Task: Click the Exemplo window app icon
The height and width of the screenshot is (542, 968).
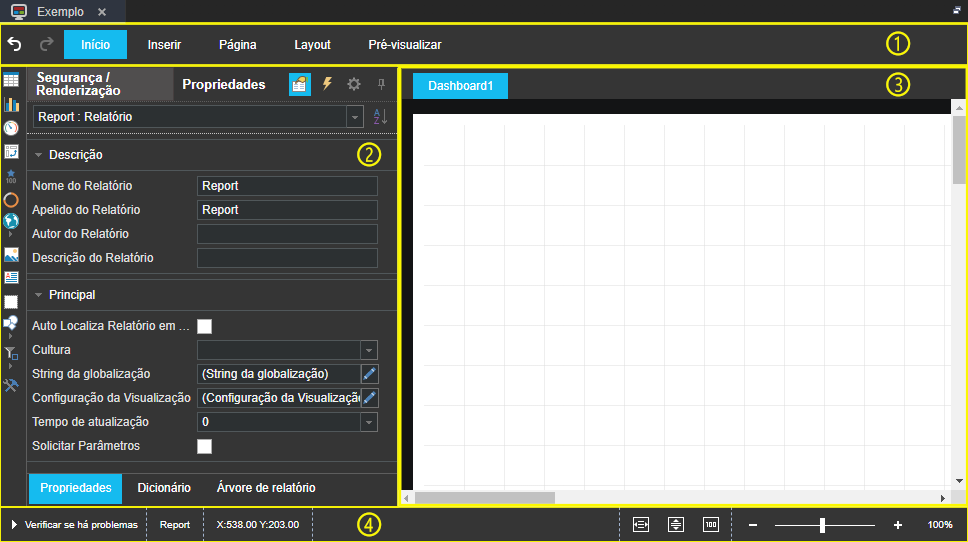Action: (19, 11)
